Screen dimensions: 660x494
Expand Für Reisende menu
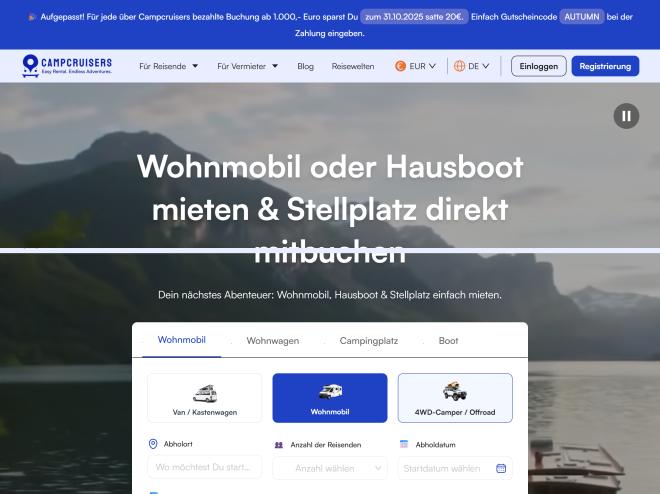point(168,66)
